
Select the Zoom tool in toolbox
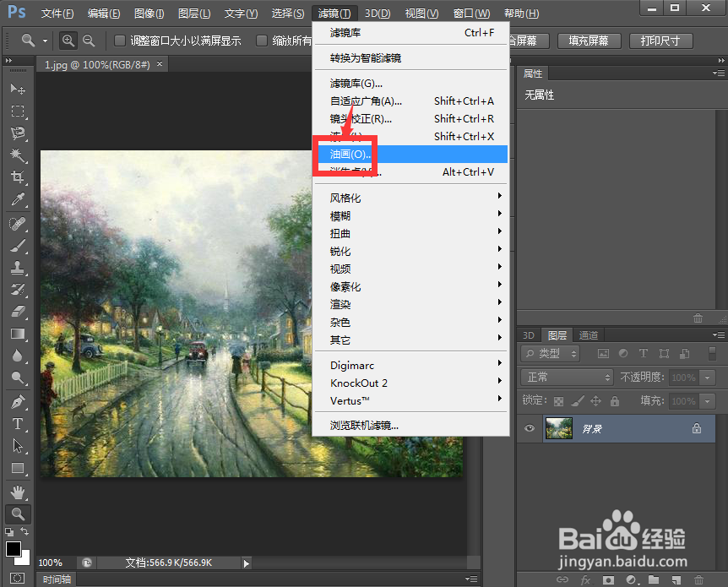(x=18, y=514)
